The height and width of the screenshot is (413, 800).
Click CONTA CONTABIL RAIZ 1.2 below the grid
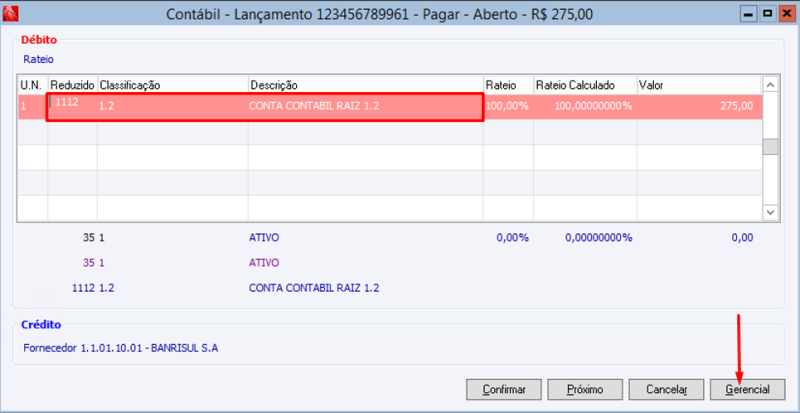click(314, 288)
